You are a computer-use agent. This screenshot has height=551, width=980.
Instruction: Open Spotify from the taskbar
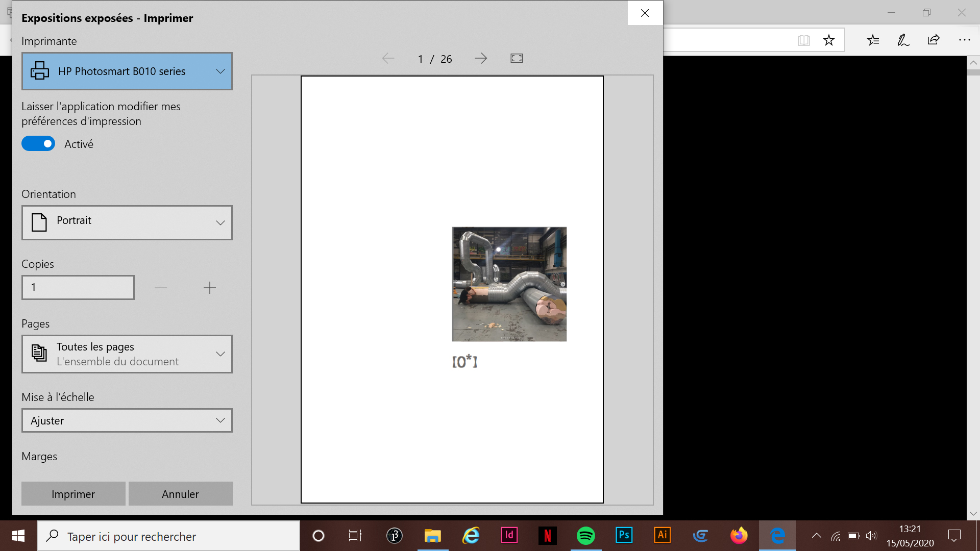(x=585, y=536)
